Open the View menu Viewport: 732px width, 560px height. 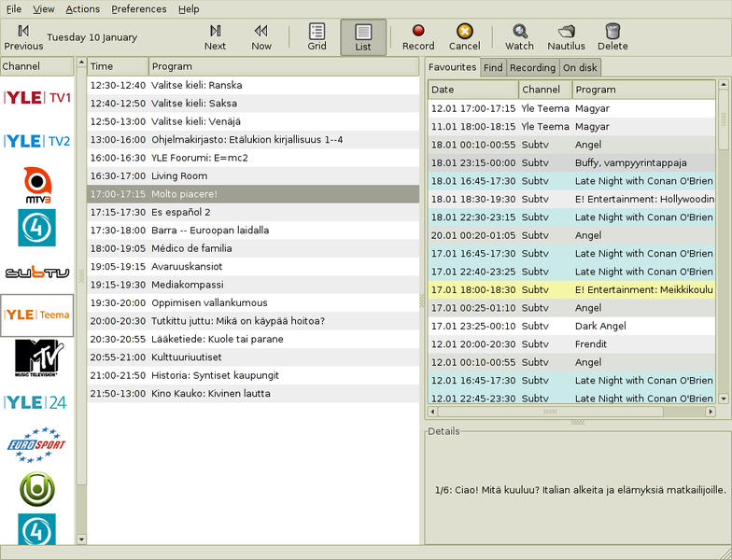(43, 9)
